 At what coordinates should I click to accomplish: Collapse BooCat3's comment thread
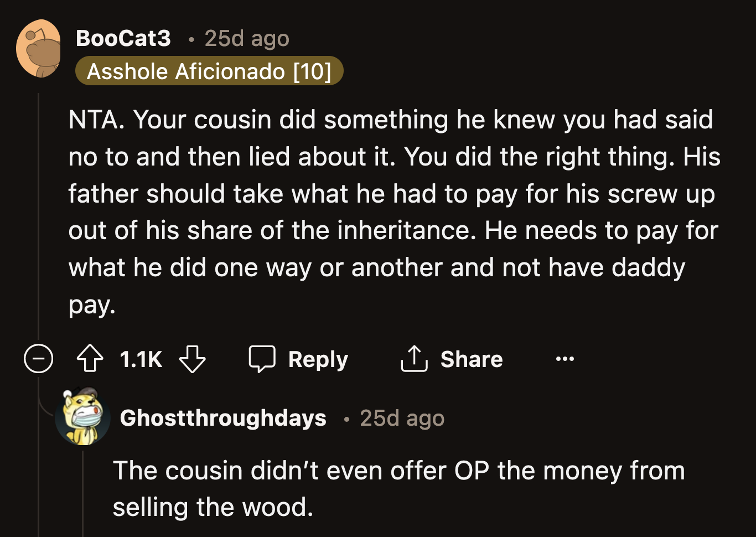(x=38, y=359)
